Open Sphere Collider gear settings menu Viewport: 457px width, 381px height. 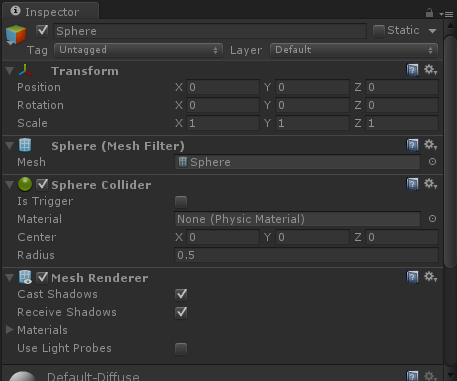pyautogui.click(x=430, y=184)
